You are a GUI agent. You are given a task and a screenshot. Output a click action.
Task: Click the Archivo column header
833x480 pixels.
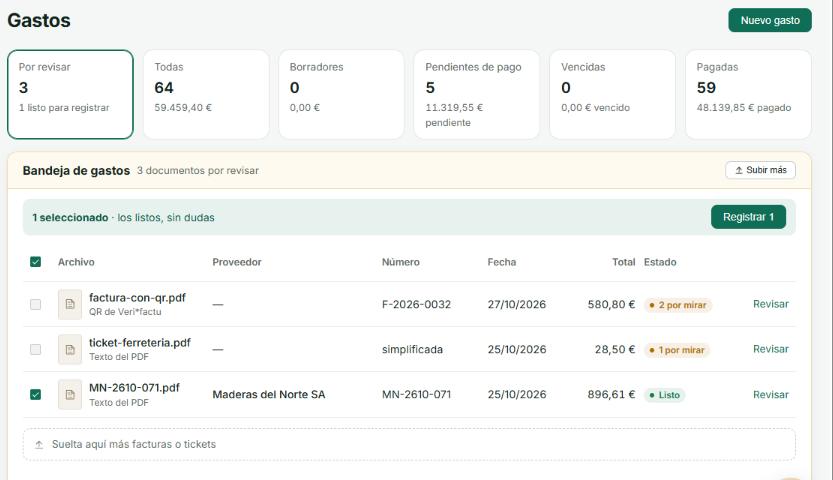pyautogui.click(x=76, y=262)
